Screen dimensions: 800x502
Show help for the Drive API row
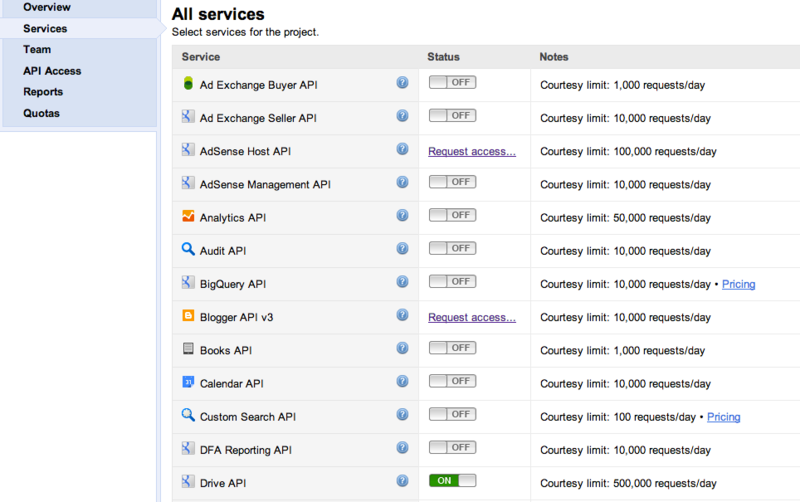click(x=402, y=481)
